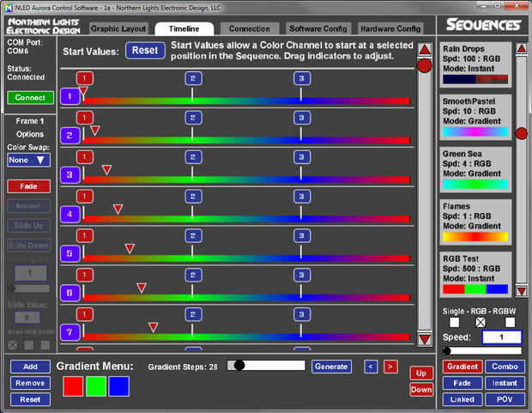
Task: Click the green Connect button
Action: (x=30, y=98)
